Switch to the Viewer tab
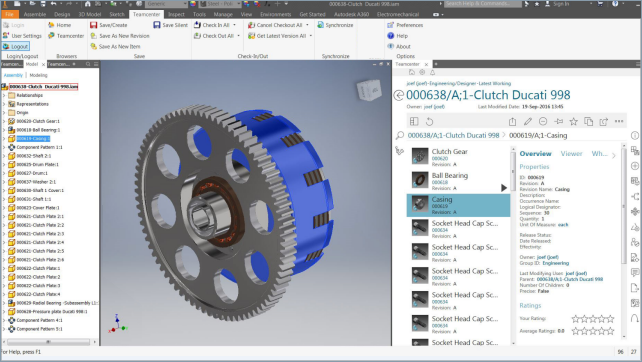 tap(571, 154)
